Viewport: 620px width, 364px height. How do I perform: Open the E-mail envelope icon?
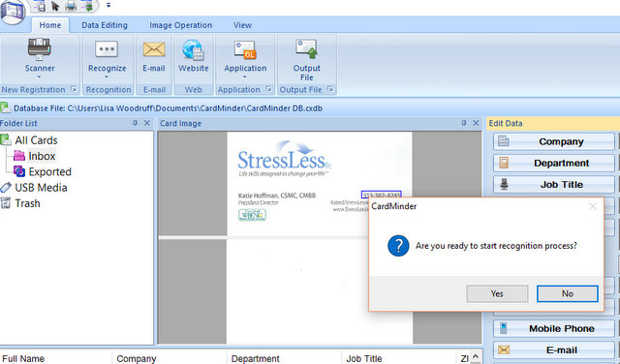(154, 49)
